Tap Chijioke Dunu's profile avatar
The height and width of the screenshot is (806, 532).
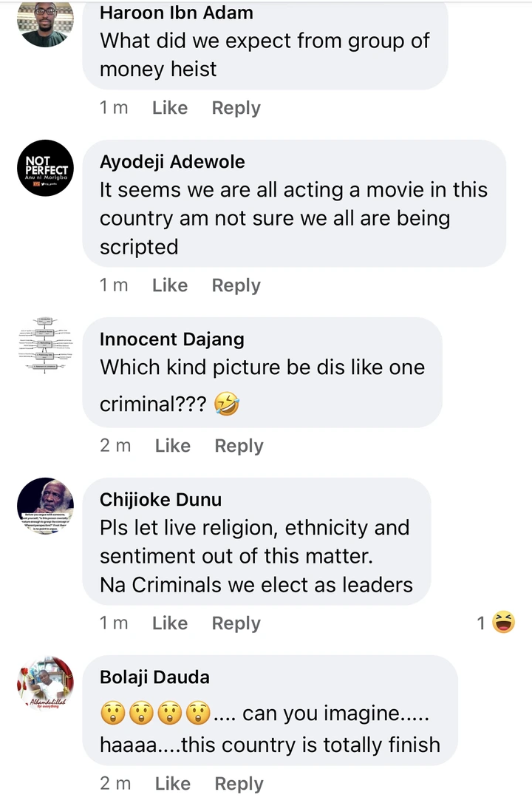[46, 507]
